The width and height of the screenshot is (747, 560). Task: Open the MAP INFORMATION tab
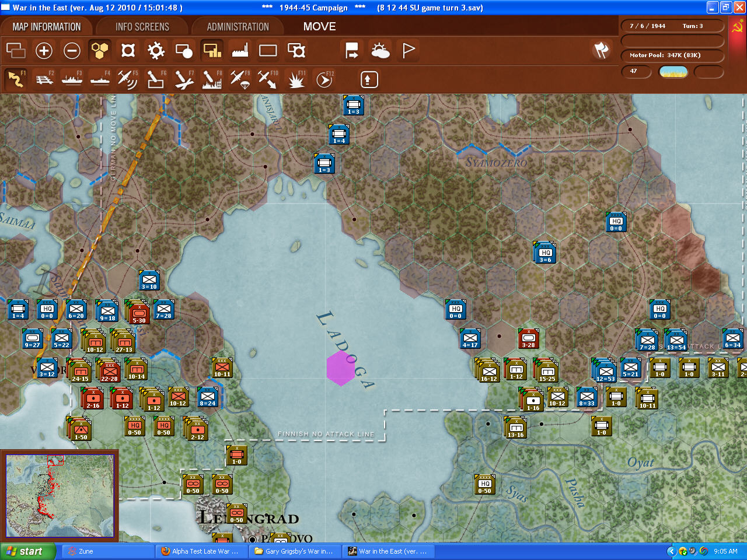click(x=47, y=27)
